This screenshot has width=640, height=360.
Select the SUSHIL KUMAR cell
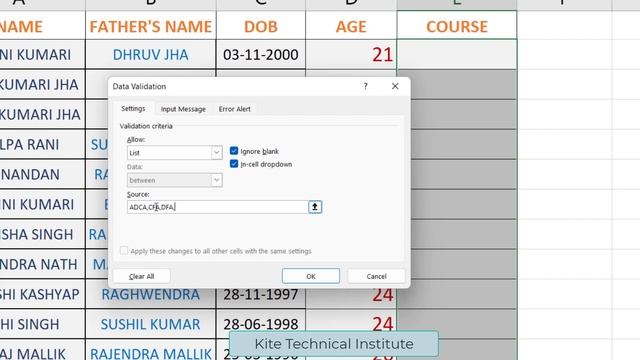[151, 324]
